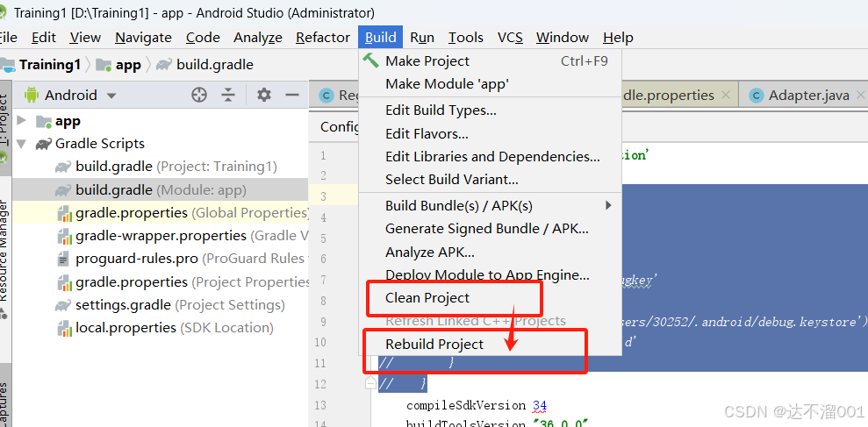Image resolution: width=868 pixels, height=427 pixels.
Task: Expand the app module node
Action: (22, 120)
